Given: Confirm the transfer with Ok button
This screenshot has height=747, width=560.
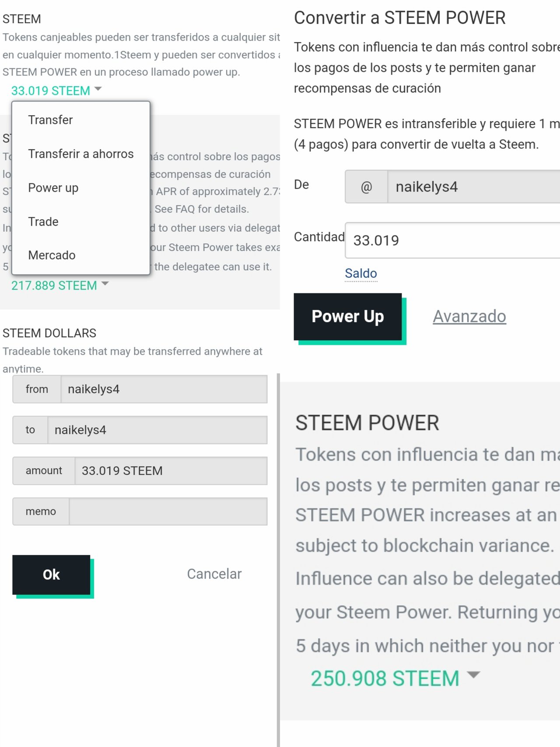Looking at the screenshot, I should point(51,575).
